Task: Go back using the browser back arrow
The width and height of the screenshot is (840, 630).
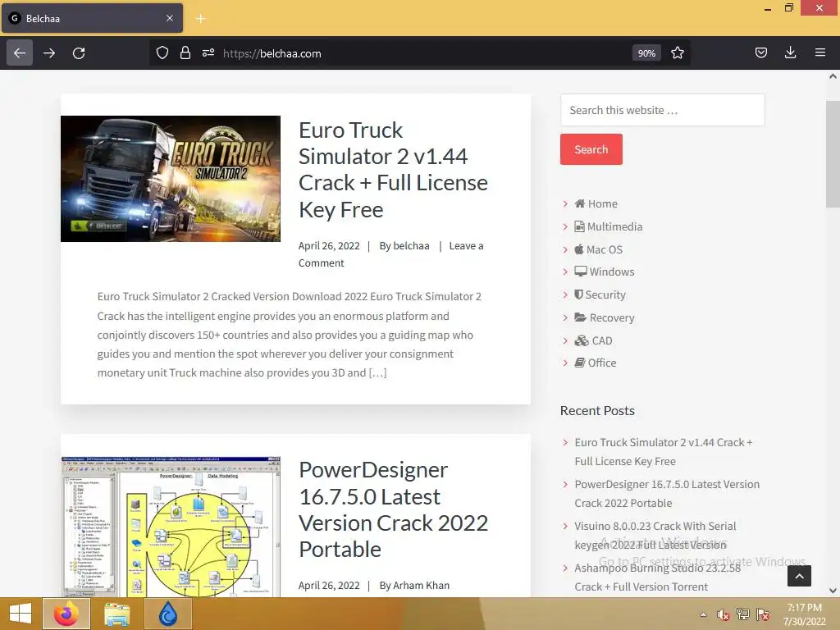Action: [20, 53]
